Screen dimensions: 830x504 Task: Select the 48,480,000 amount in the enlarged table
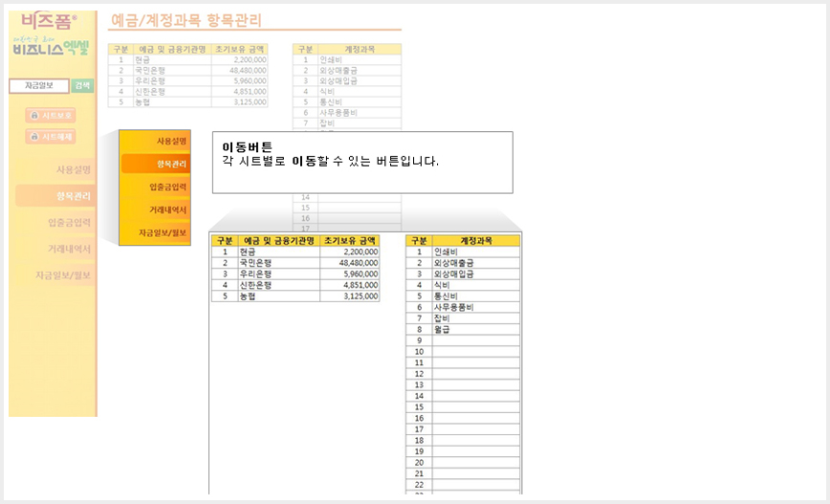tap(349, 263)
